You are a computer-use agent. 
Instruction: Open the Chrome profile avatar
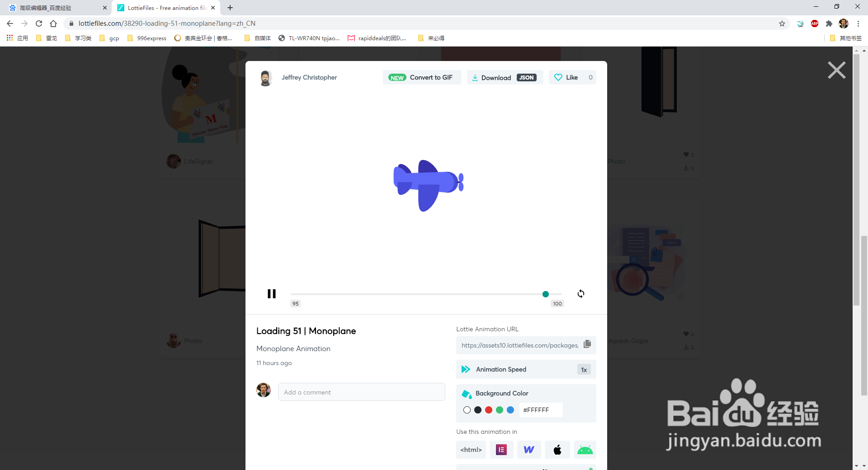(844, 23)
